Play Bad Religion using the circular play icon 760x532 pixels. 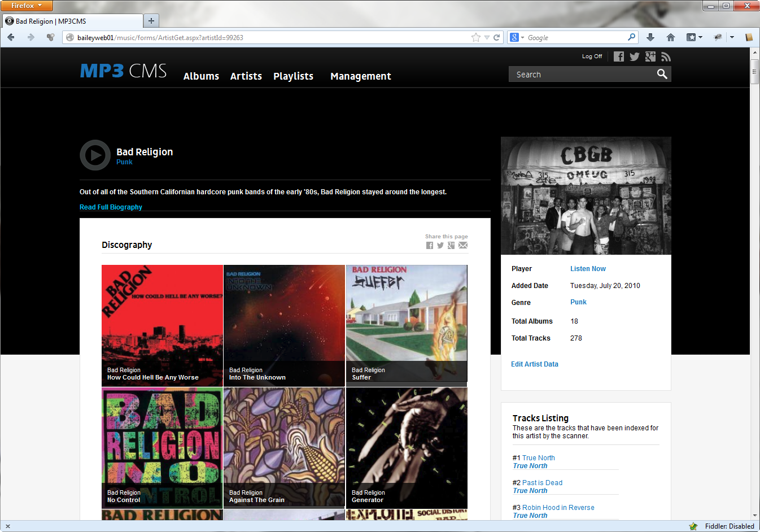click(95, 155)
